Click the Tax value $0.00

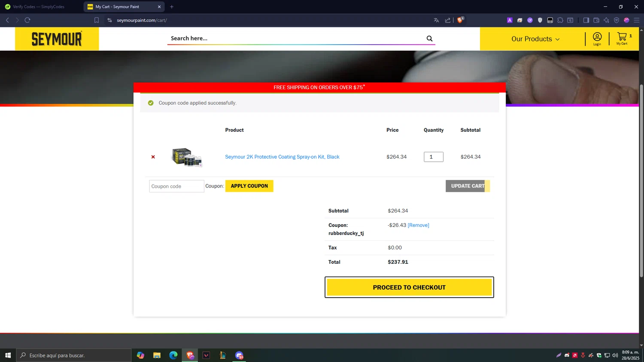(x=395, y=247)
